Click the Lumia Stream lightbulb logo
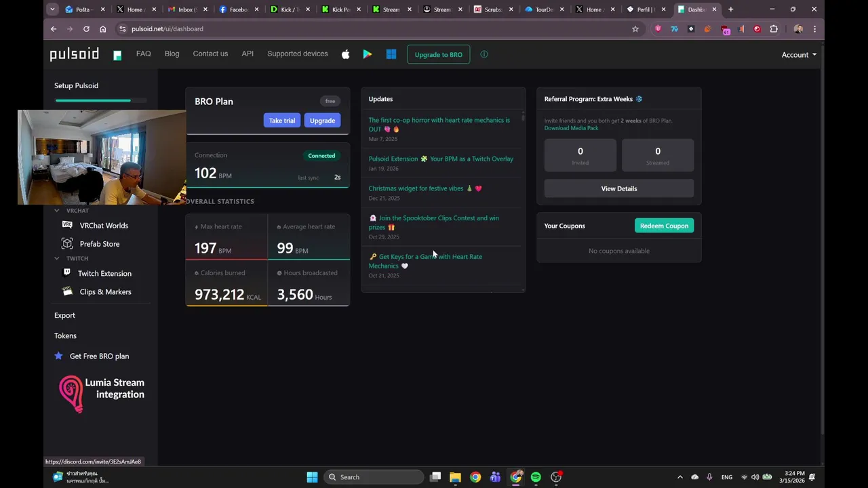868x488 pixels. click(71, 394)
